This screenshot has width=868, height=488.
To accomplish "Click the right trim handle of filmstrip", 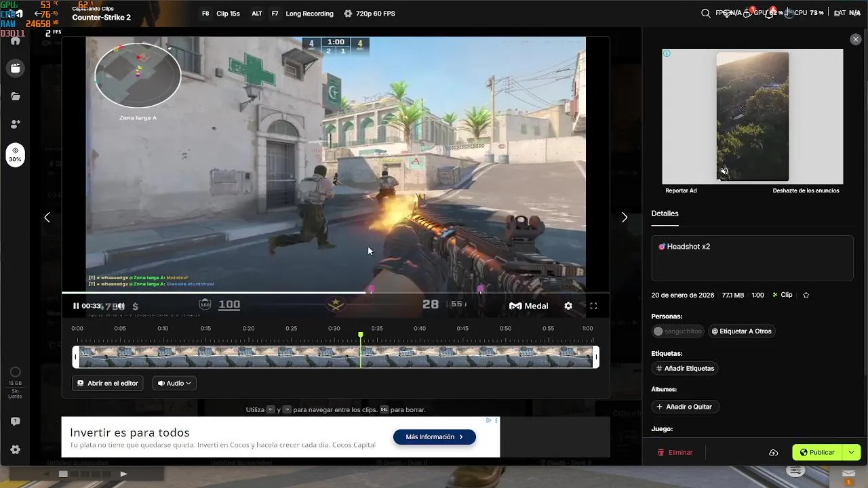I will pyautogui.click(x=596, y=357).
